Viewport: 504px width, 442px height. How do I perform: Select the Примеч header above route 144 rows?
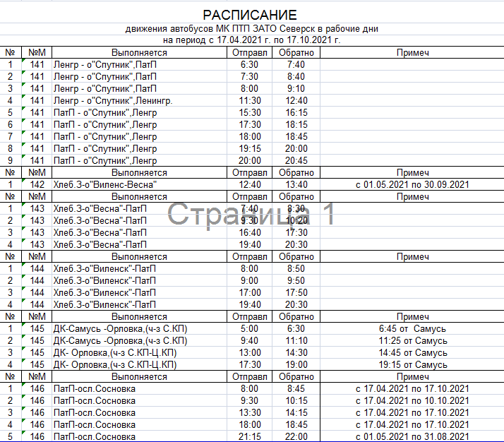click(413, 256)
